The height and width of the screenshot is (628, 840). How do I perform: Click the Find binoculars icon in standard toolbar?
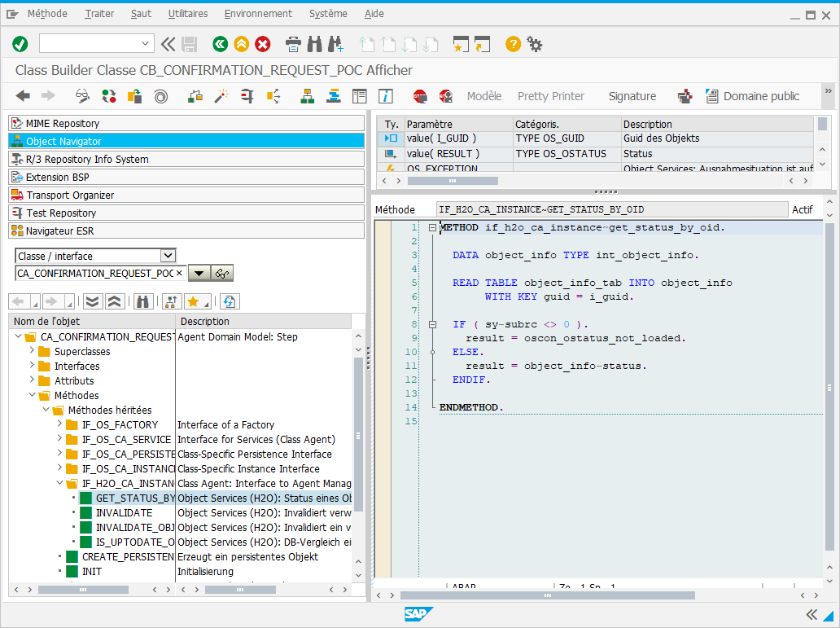pyautogui.click(x=314, y=44)
